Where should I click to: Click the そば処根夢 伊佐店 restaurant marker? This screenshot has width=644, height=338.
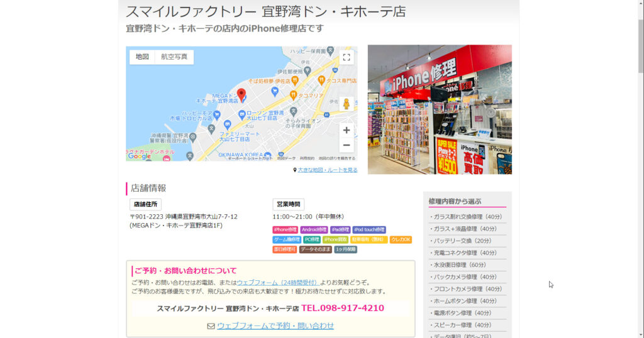(x=294, y=81)
